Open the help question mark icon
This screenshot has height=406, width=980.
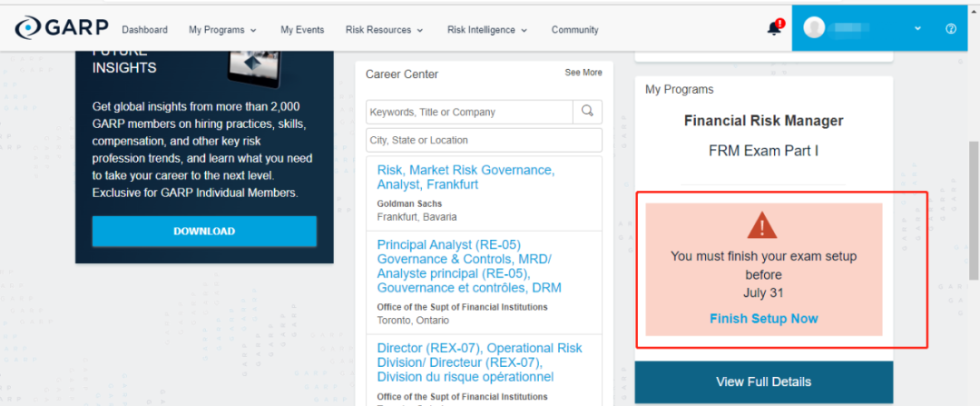[951, 29]
